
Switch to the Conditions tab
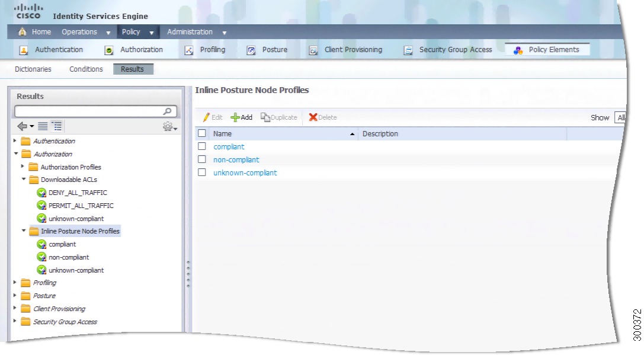(x=86, y=69)
